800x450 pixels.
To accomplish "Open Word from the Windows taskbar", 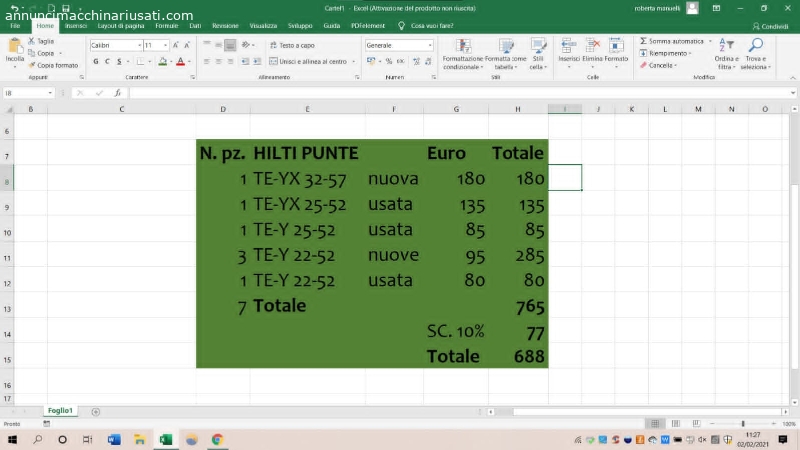I will pos(114,439).
